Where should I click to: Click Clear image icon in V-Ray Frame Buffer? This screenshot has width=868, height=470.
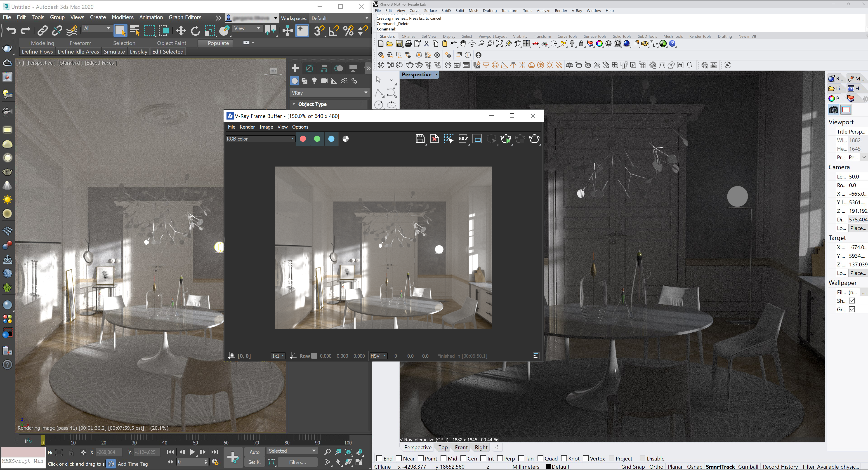(434, 139)
